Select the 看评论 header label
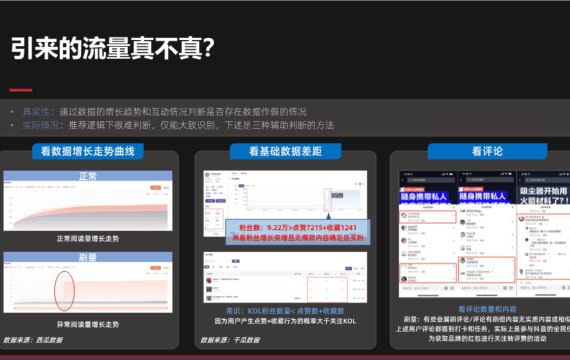 pos(487,151)
